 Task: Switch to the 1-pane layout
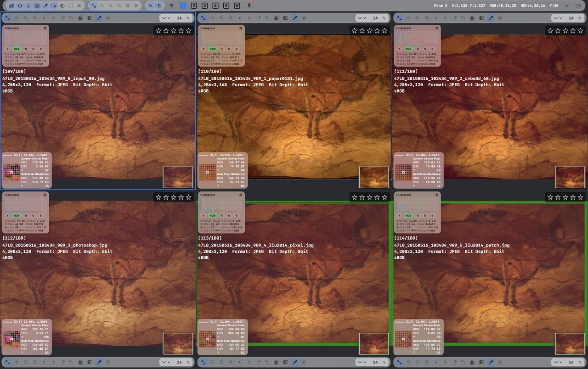tap(183, 6)
